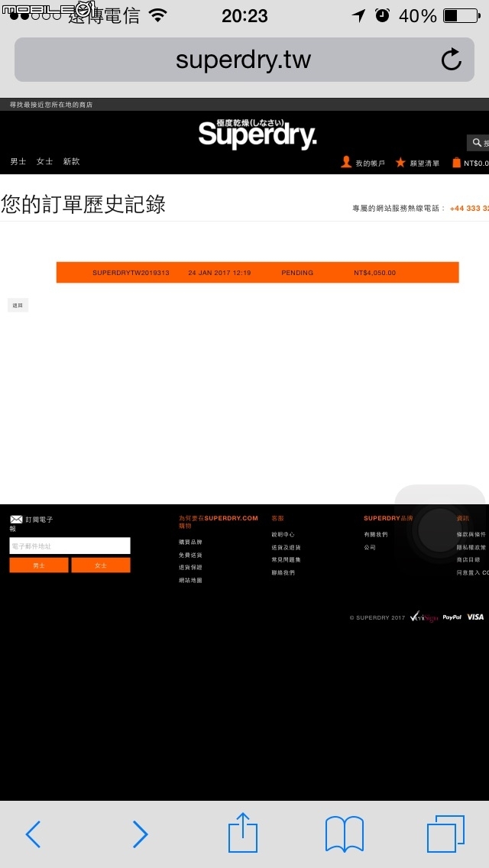Click the 公司 footer link
The width and height of the screenshot is (489, 868).
[369, 548]
